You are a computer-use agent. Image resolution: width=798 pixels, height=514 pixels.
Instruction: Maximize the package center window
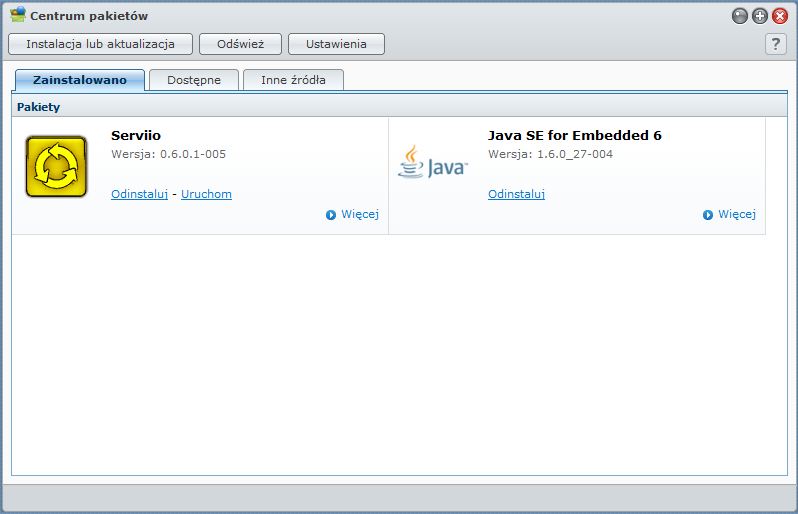pyautogui.click(x=760, y=16)
